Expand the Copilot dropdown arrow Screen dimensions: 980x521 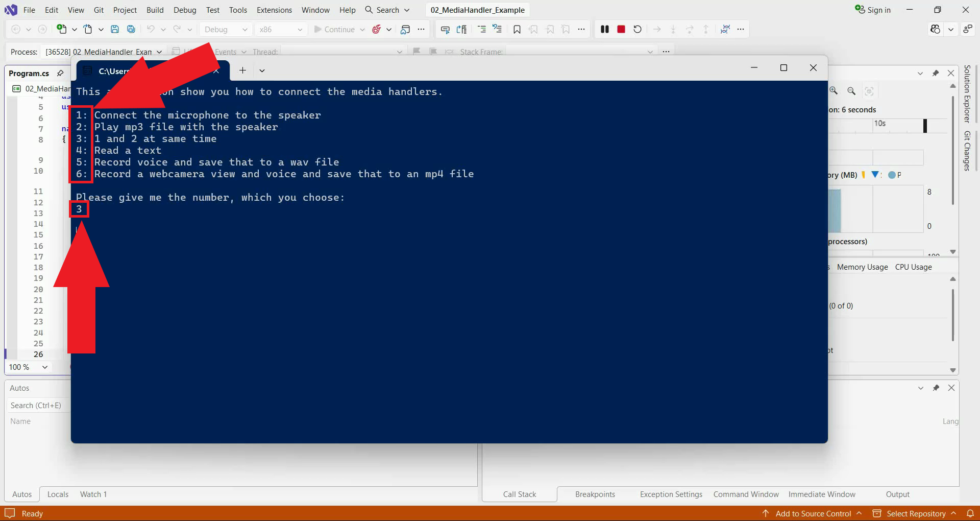pos(951,29)
